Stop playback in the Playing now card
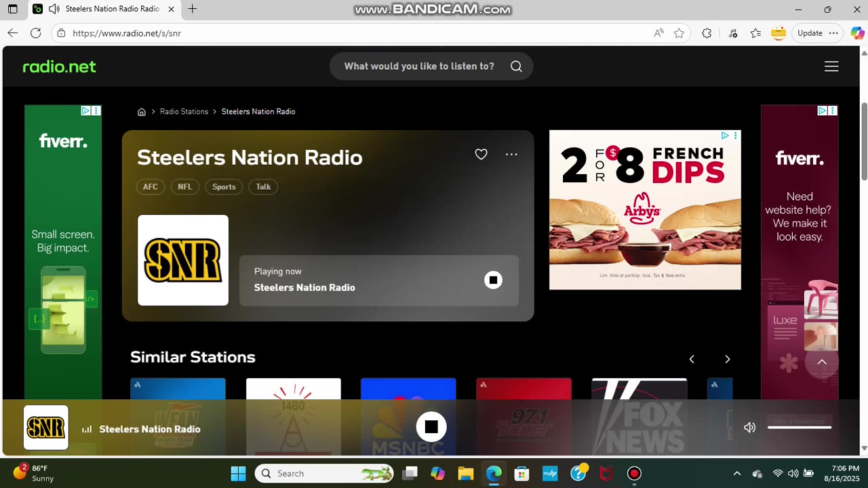 [493, 280]
